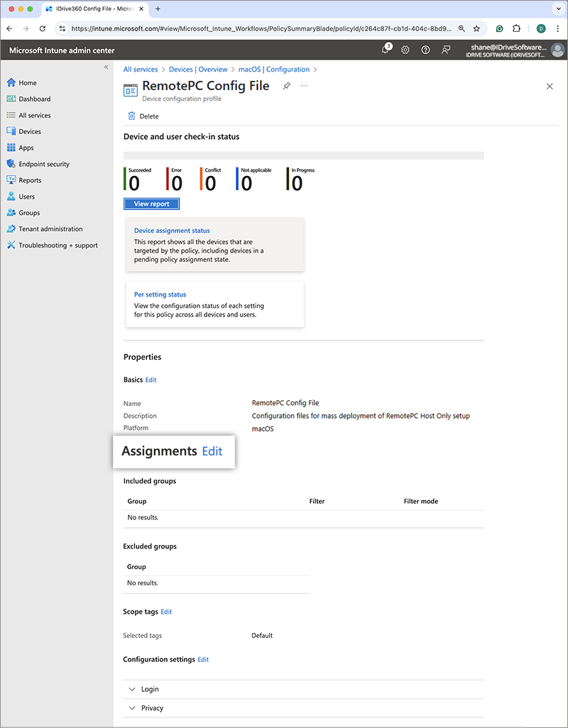568x728 pixels.
Task: Edit the Scope tags section
Action: click(166, 612)
